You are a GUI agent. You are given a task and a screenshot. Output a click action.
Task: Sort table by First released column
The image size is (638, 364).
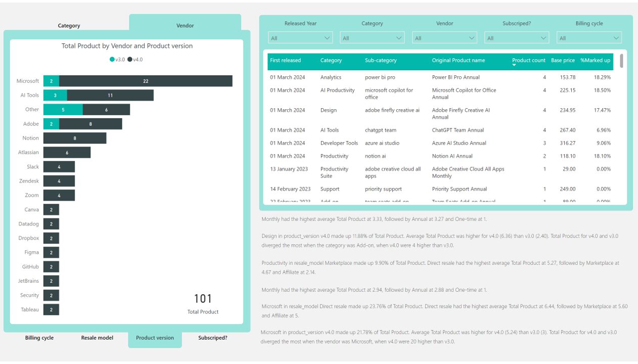click(x=285, y=61)
